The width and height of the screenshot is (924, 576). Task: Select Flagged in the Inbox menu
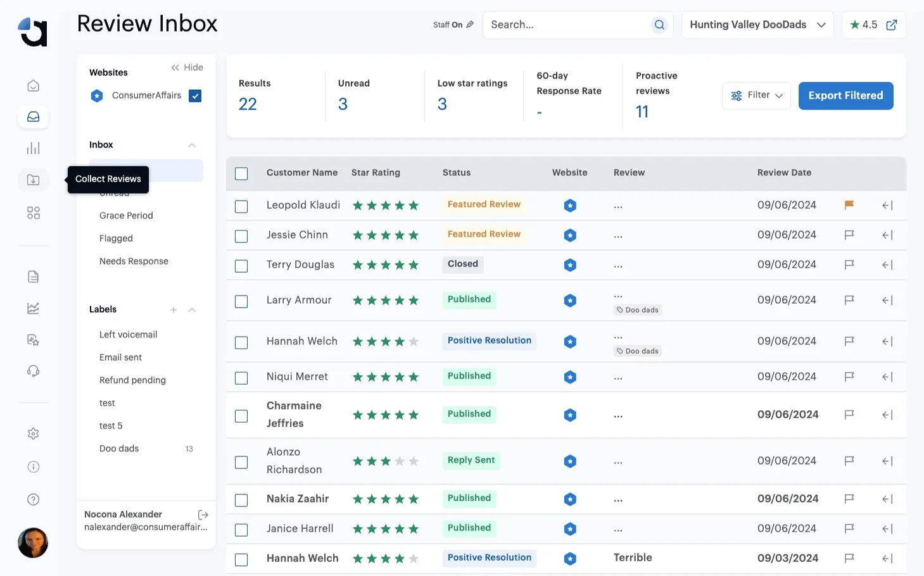116,238
